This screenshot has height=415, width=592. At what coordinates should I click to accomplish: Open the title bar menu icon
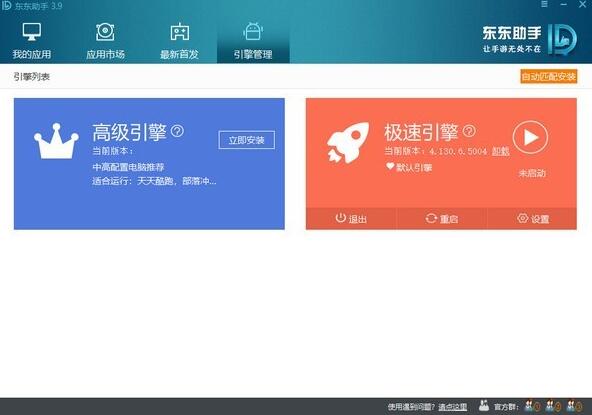[x=544, y=4]
